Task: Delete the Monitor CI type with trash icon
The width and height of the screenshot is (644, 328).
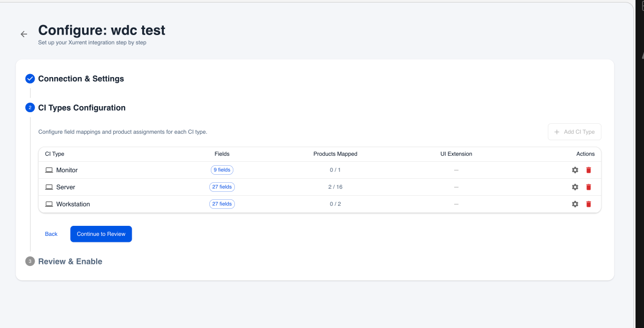Action: tap(588, 170)
